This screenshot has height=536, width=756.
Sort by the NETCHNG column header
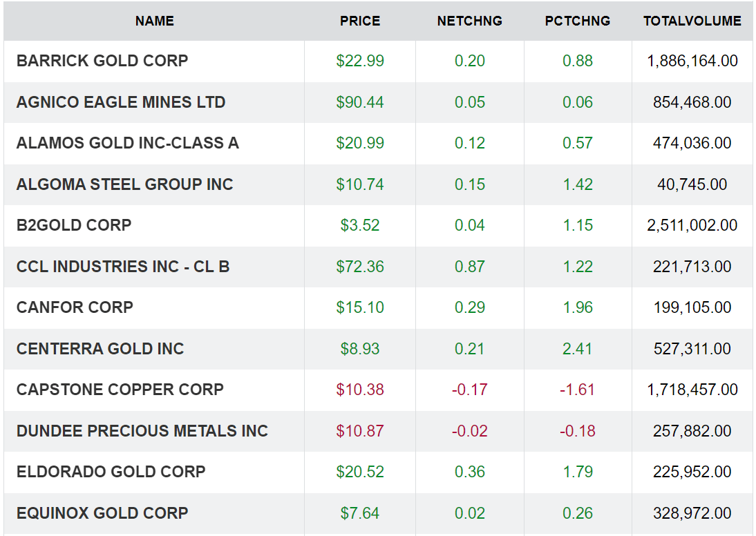coord(469,21)
